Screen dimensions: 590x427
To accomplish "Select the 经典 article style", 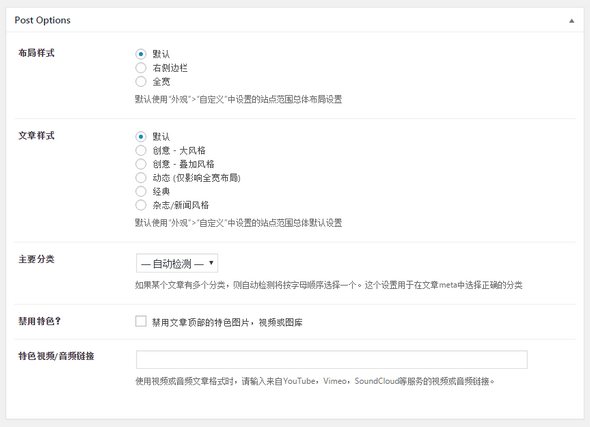I will [141, 191].
